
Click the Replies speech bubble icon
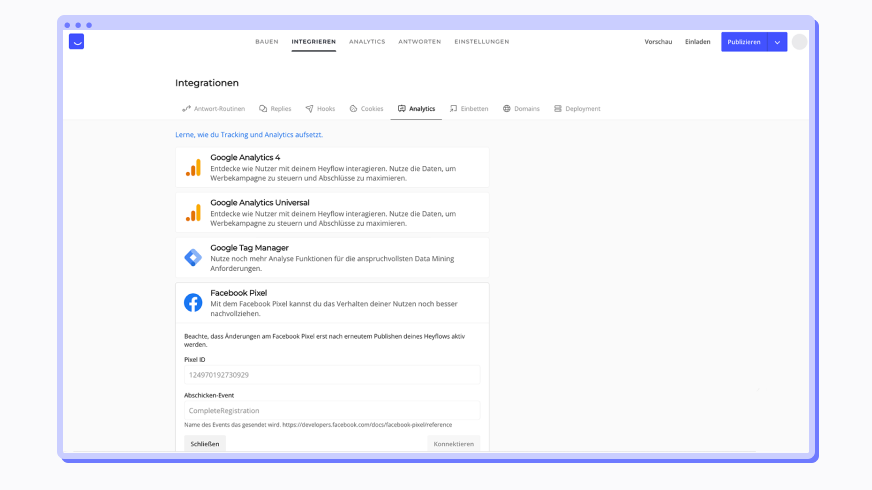[x=263, y=108]
